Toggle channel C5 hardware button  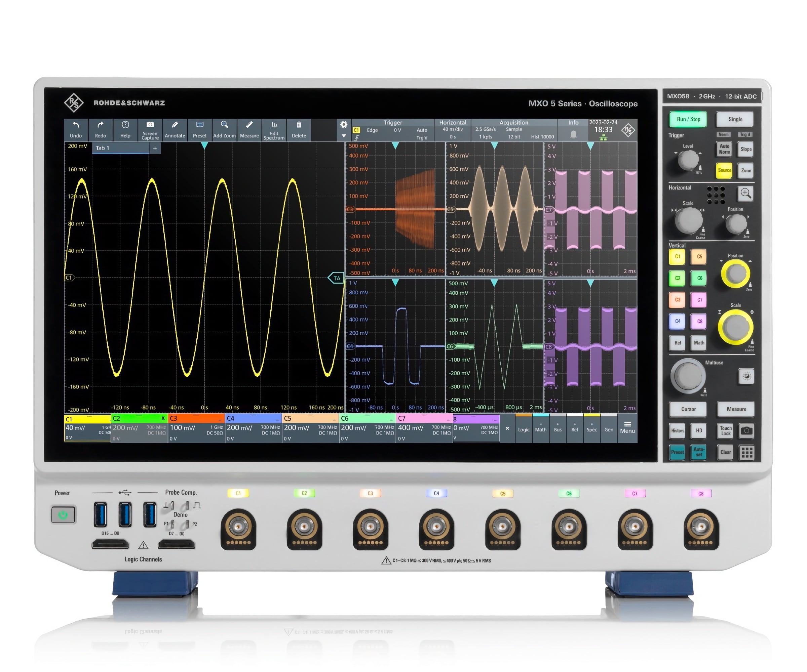click(x=699, y=257)
